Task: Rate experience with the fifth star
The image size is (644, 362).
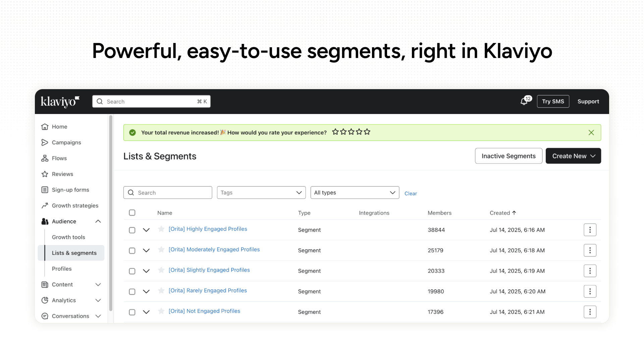Action: click(367, 132)
